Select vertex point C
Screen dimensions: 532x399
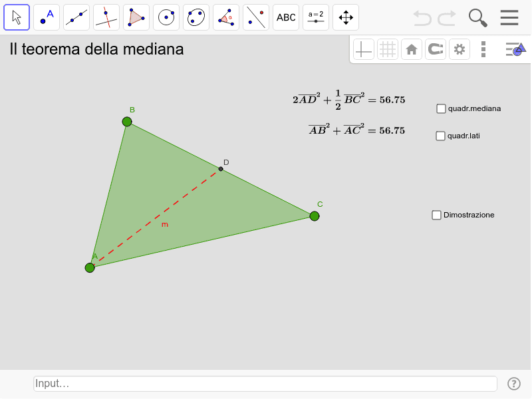pyautogui.click(x=315, y=215)
